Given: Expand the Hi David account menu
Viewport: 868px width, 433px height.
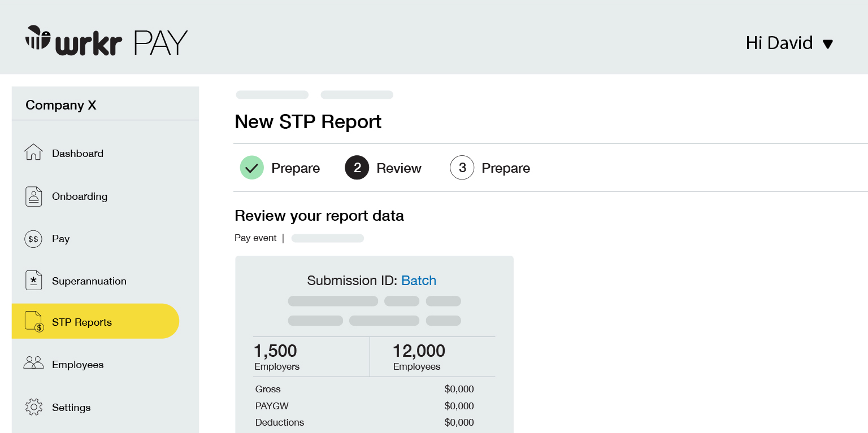Looking at the screenshot, I should point(779,43).
